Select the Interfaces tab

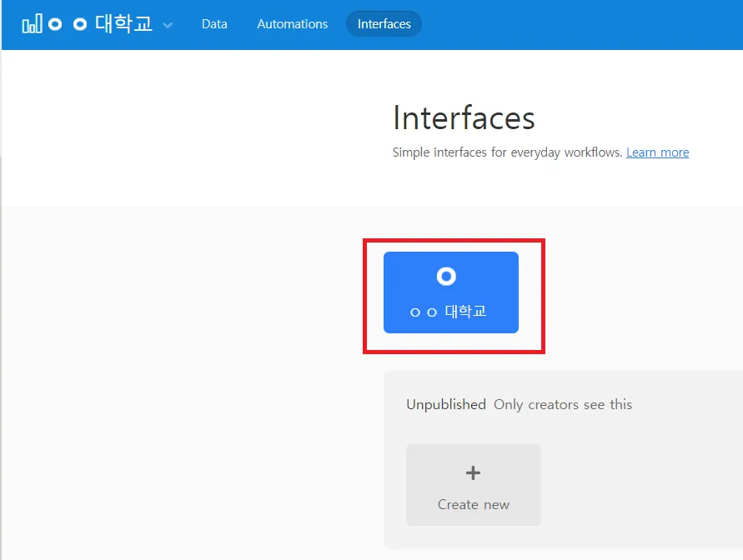(x=384, y=24)
